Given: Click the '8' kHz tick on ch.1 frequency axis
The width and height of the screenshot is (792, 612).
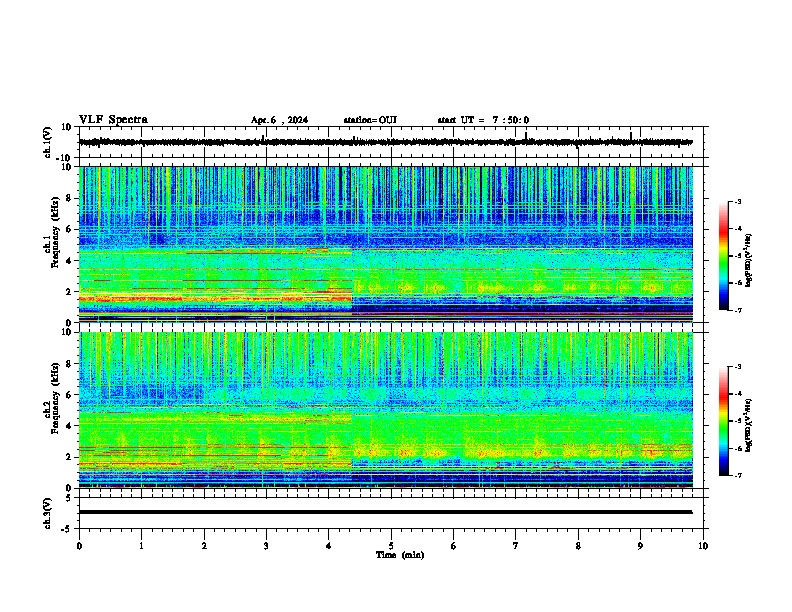Looking at the screenshot, I should click(x=70, y=198).
